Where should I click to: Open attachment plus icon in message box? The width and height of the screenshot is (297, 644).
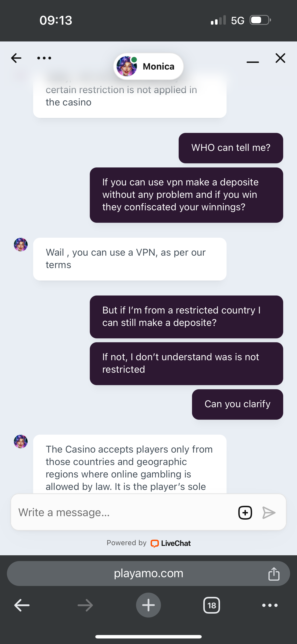tap(245, 512)
